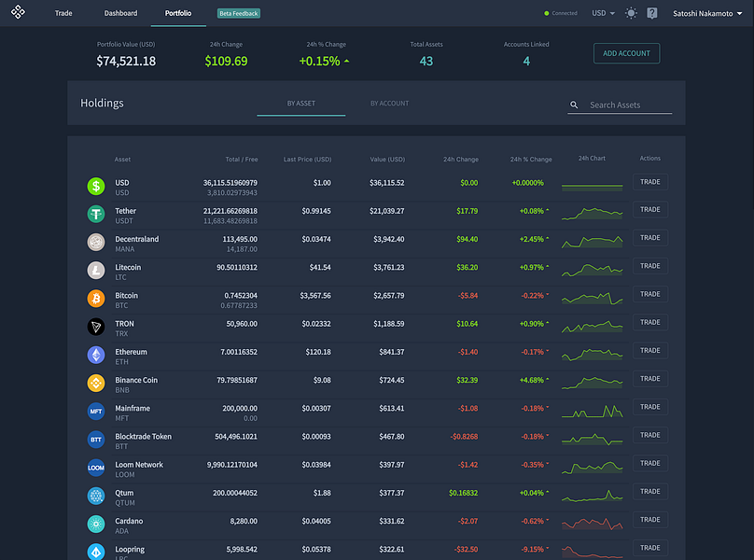Screen dimensions: 754x560
Task: Click the Blocktrade Token BTT icon
Action: coord(96,440)
